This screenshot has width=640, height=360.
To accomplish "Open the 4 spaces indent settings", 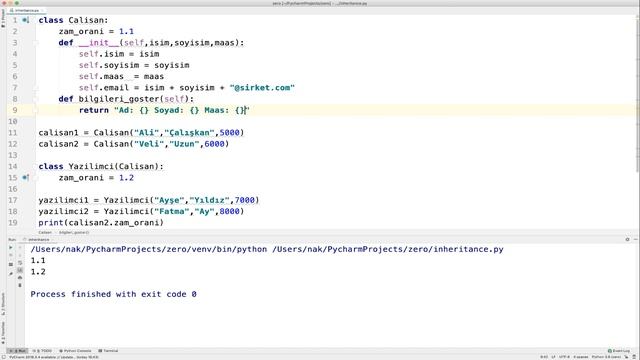I will click(580, 357).
